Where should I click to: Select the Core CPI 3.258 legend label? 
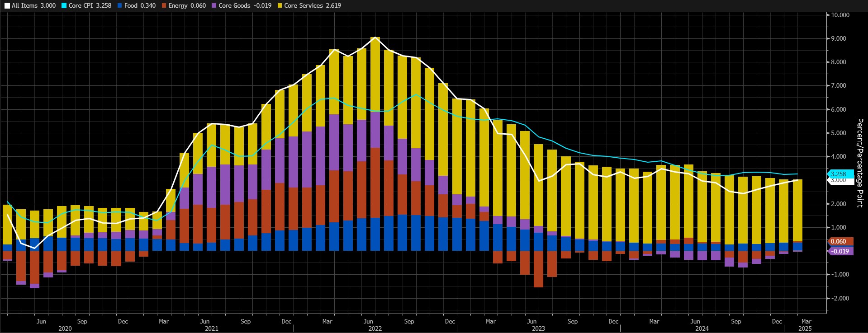pos(90,6)
